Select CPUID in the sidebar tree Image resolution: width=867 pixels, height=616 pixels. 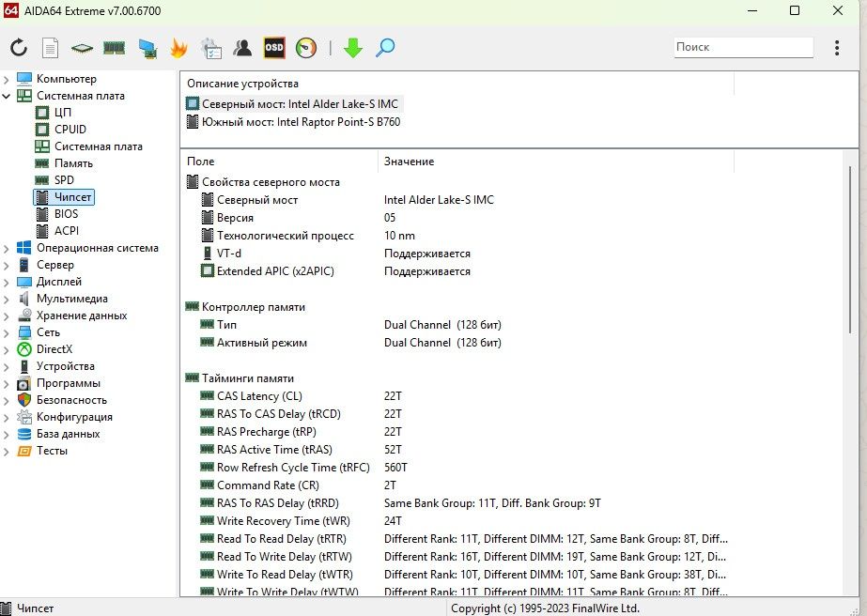point(70,130)
